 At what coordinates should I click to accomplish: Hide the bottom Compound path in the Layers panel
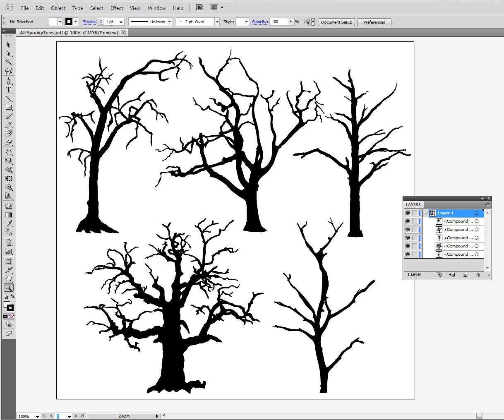point(408,254)
